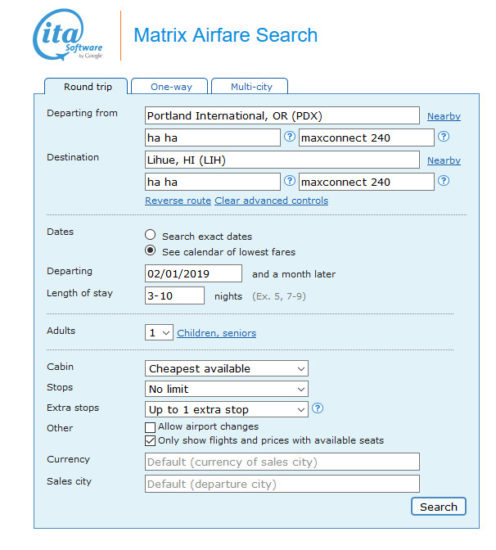
Task: Click the Search button
Action: tap(438, 507)
